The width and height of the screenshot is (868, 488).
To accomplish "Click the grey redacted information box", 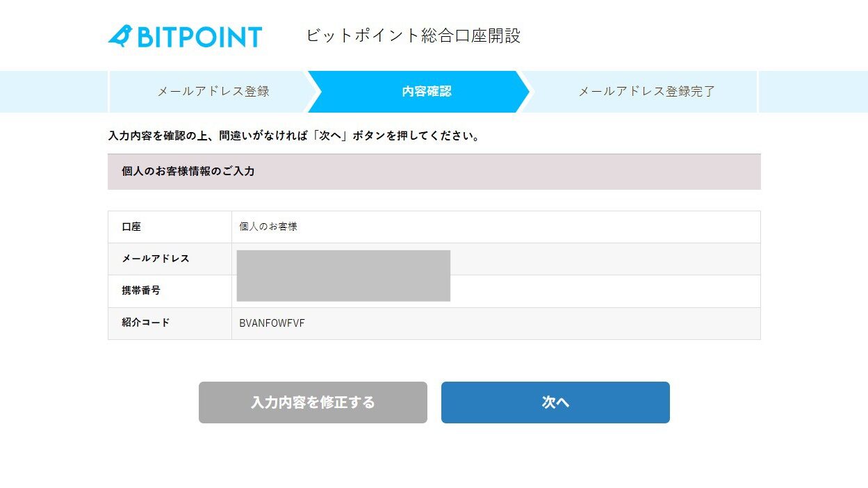I will coord(343,275).
